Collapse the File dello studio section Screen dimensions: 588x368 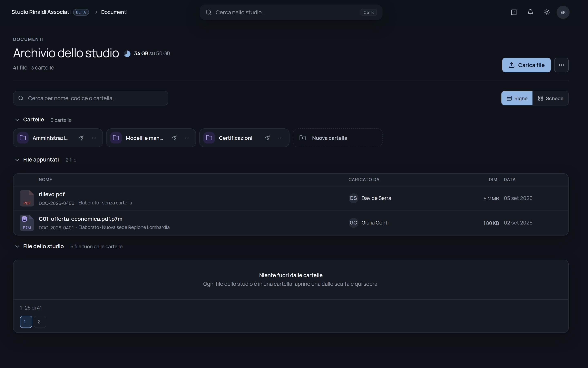tap(17, 246)
